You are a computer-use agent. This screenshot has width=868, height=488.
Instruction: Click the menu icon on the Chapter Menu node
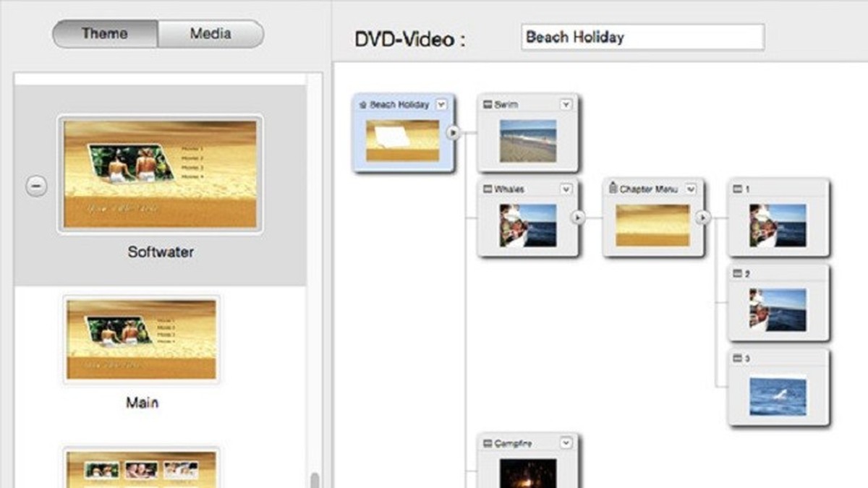click(x=612, y=189)
